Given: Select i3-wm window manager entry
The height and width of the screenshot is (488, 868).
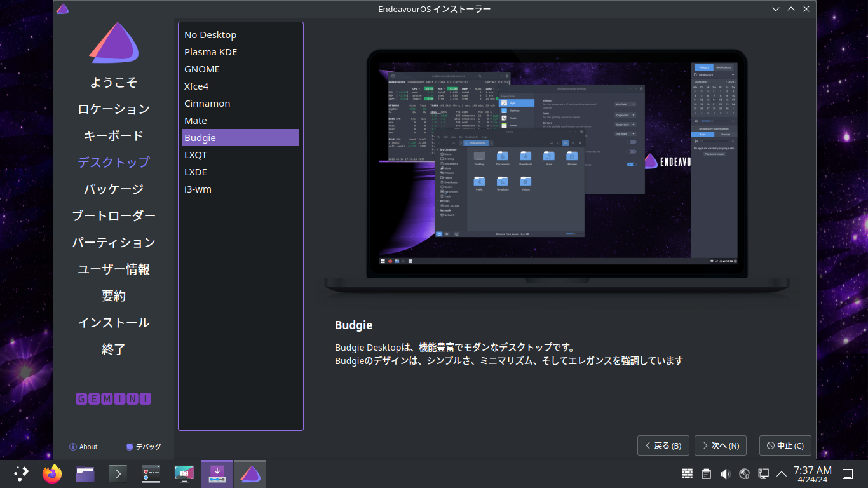Looking at the screenshot, I should 241,189.
